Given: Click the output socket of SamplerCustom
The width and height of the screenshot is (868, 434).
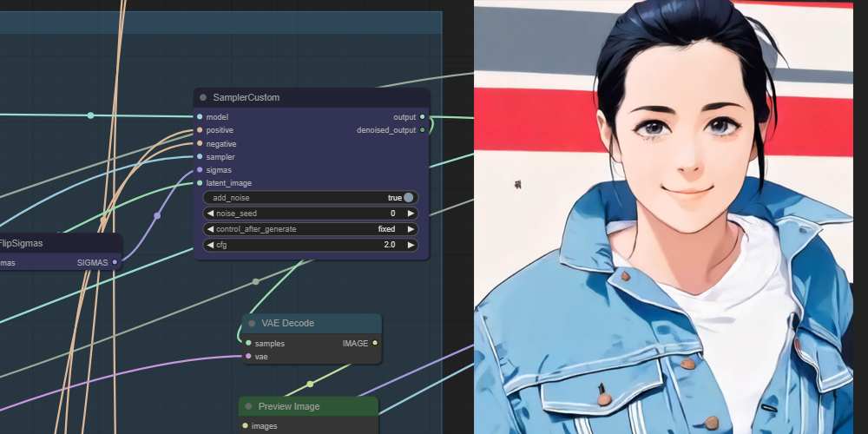Looking at the screenshot, I should pyautogui.click(x=423, y=117).
